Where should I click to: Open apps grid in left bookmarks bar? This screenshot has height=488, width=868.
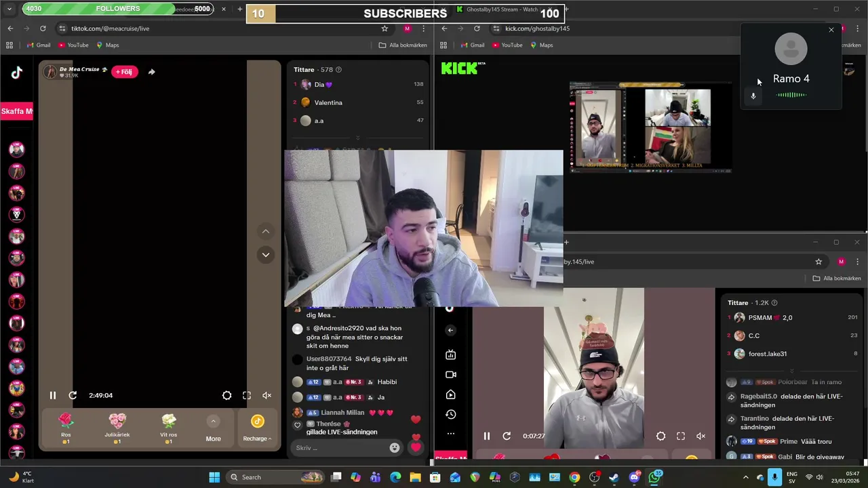(x=9, y=45)
